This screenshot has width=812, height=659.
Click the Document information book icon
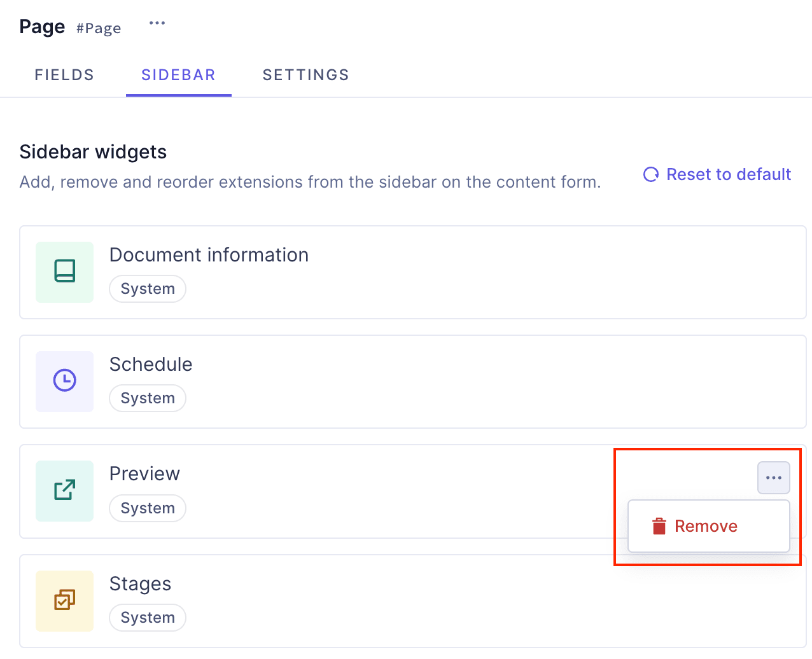(64, 272)
